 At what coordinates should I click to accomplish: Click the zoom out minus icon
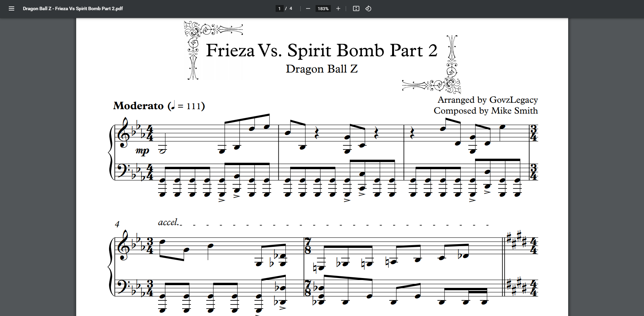[x=308, y=8]
